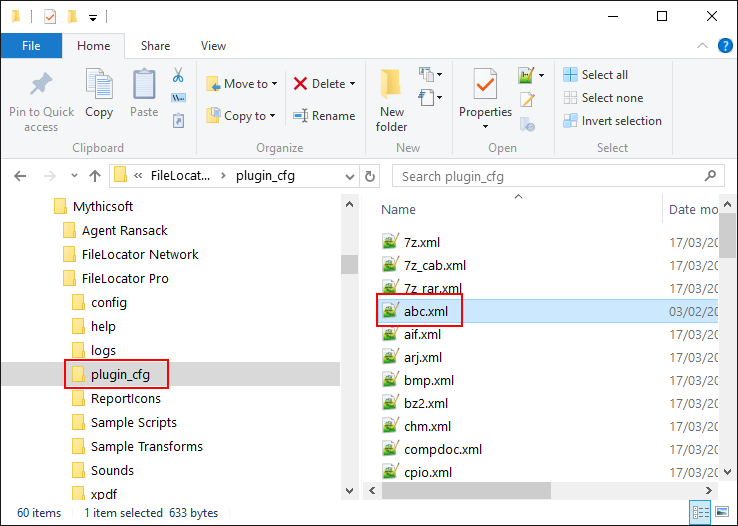Click Quick Access Toolbar properties icon
Viewport: 738px width, 526px height.
coord(49,17)
